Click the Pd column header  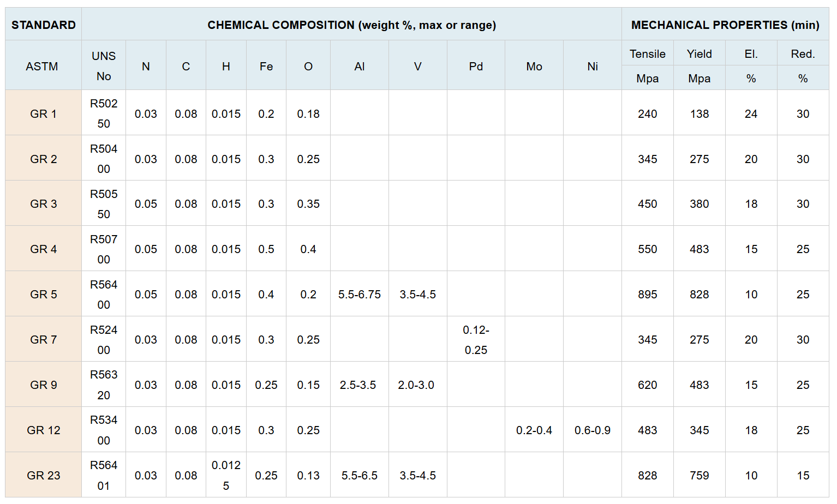pyautogui.click(x=476, y=65)
